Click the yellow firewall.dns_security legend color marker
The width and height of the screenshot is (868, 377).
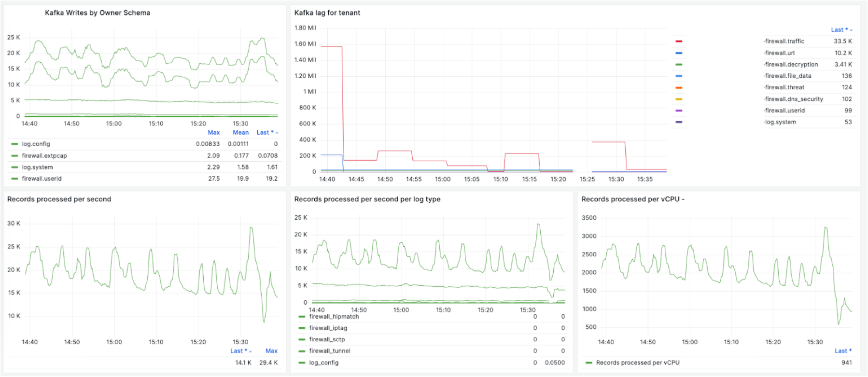tap(679, 99)
